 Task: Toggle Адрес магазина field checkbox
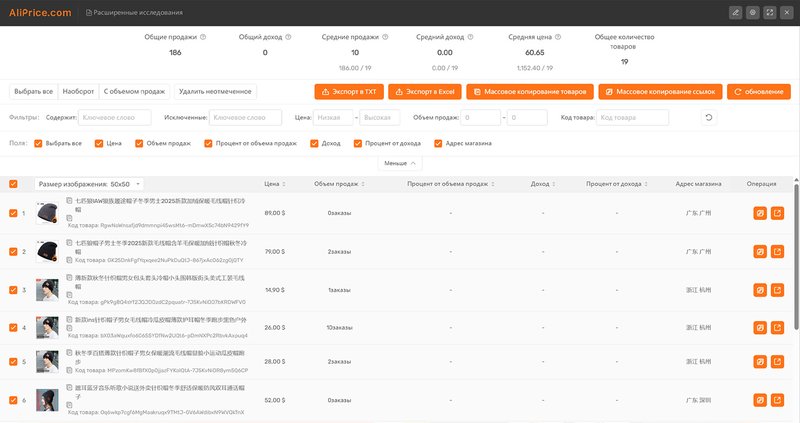click(438, 143)
